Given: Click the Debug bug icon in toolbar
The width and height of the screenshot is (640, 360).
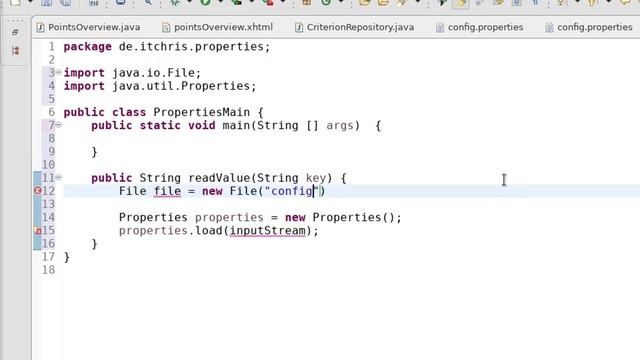Looking at the screenshot, I should point(175,2).
